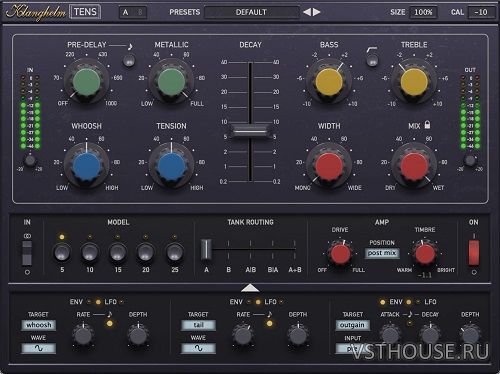Click the red Mix knob
This screenshot has width=500, height=374.
tap(414, 166)
